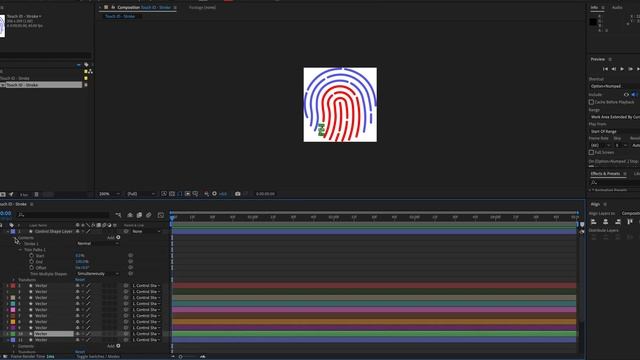The image size is (640, 360).
Task: Expand the Transform group of Control Shape Layer
Action: pyautogui.click(x=13, y=280)
